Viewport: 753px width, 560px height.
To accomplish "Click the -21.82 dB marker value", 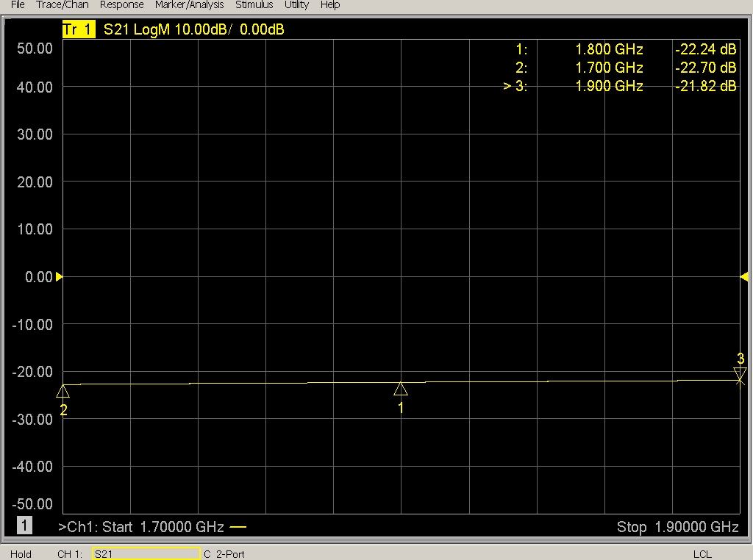I will [705, 87].
